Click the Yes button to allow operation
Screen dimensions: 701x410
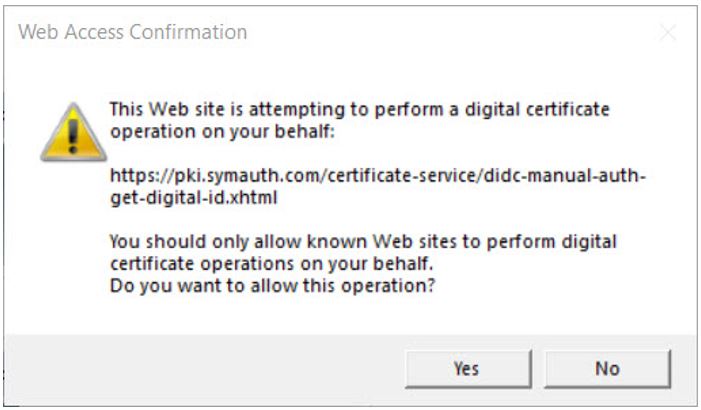click(x=466, y=368)
